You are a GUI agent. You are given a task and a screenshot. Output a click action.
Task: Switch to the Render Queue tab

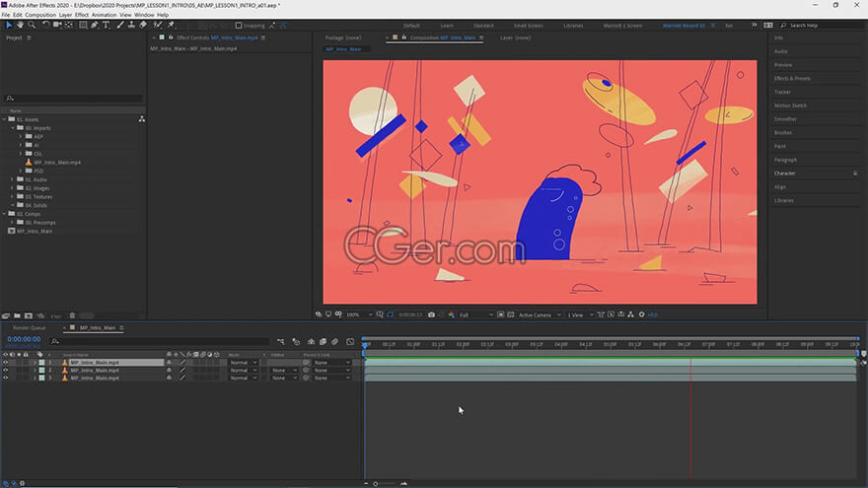pos(30,328)
